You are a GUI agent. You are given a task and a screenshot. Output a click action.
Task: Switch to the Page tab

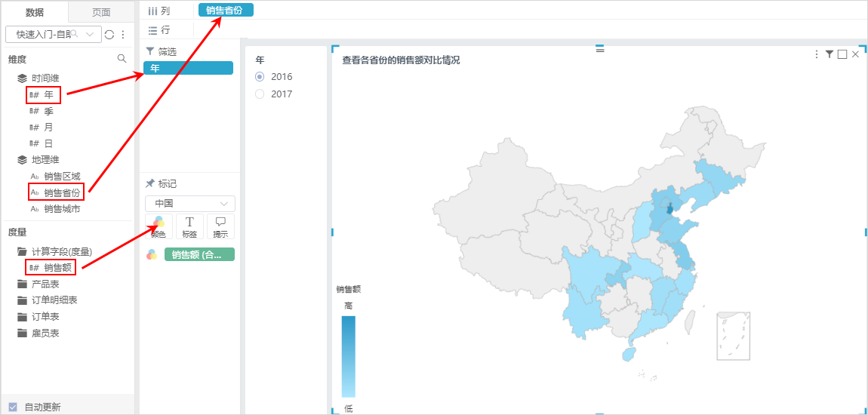(100, 12)
